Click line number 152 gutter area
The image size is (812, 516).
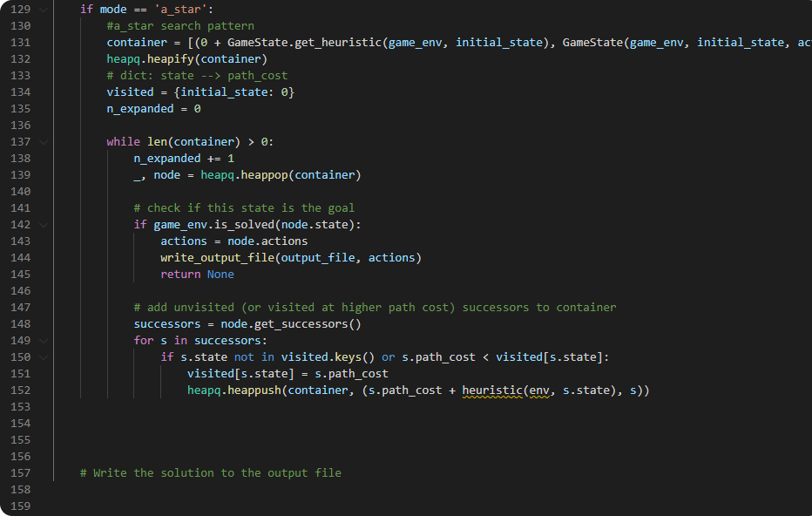tap(20, 390)
